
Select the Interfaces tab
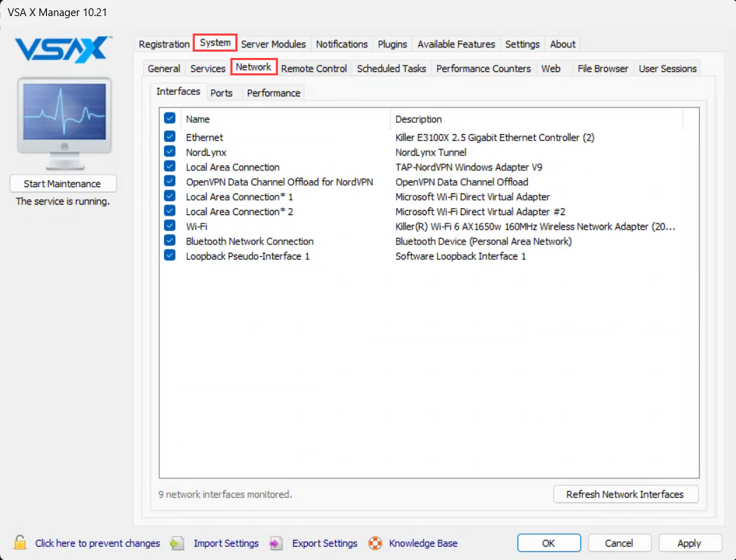178,91
